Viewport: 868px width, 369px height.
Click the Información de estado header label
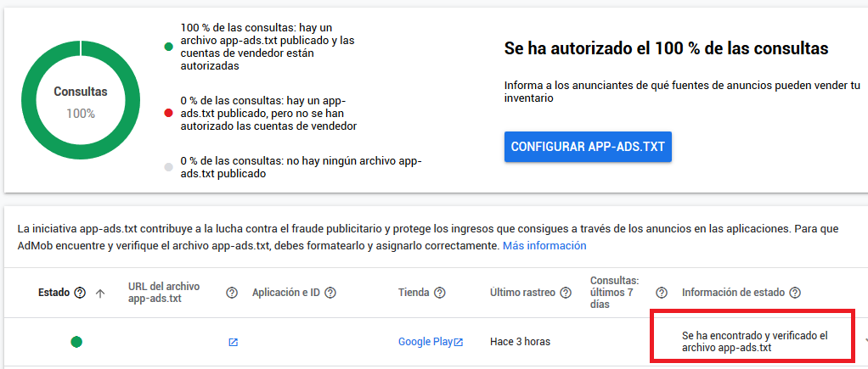pyautogui.click(x=734, y=294)
